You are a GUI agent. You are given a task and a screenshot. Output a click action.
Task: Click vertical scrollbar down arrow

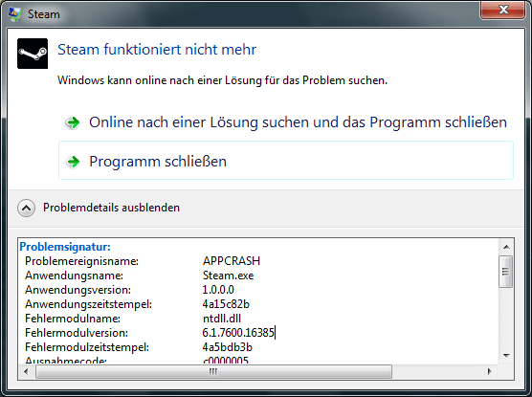506,356
